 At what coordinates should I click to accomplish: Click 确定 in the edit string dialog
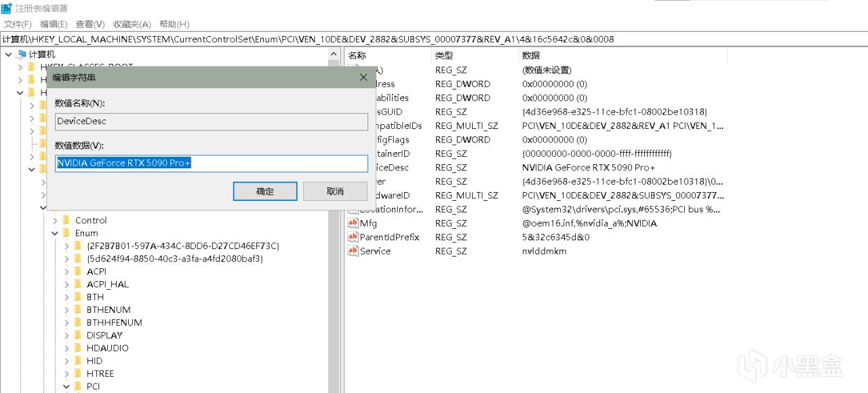point(265,191)
